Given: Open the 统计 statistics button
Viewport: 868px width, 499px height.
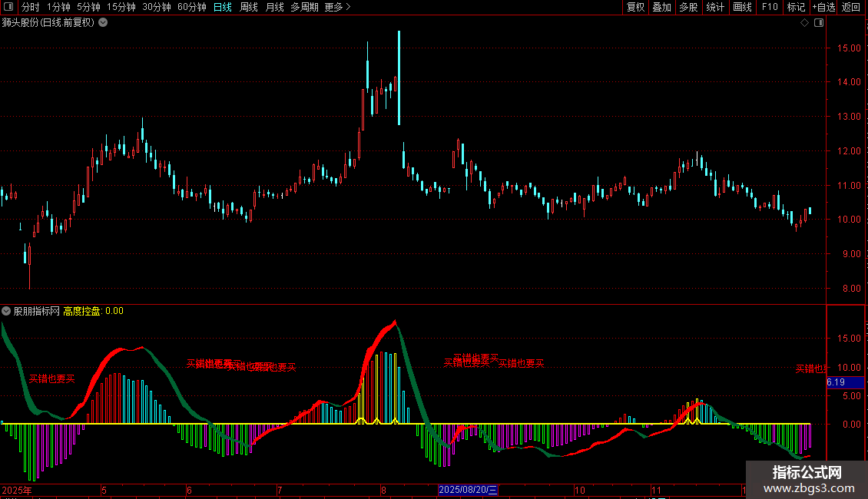Looking at the screenshot, I should (x=714, y=7).
